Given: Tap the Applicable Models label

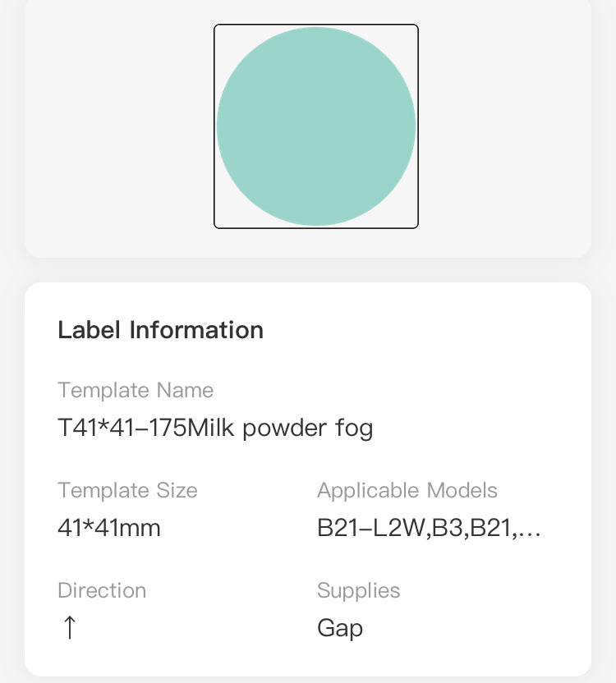Looking at the screenshot, I should tap(407, 490).
